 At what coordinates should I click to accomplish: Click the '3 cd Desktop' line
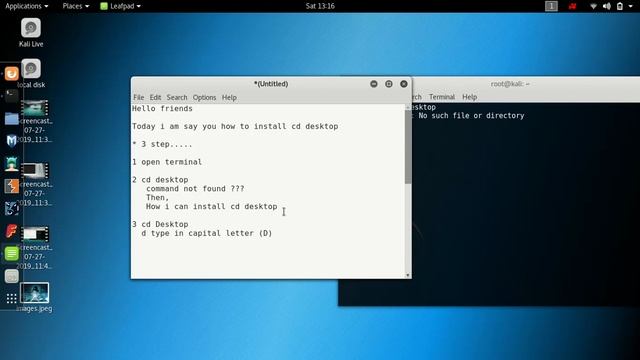pyautogui.click(x=160, y=224)
